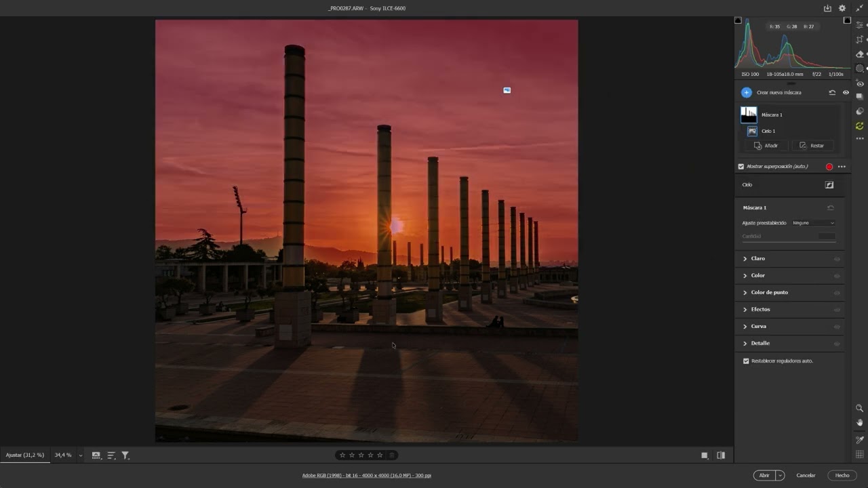Open the Snapshots panel icon
The height and width of the screenshot is (488, 868).
[860, 96]
